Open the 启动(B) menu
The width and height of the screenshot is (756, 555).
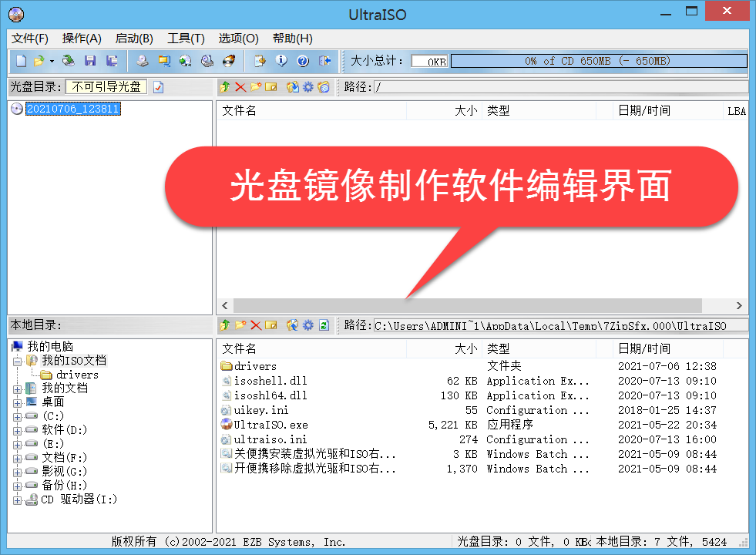pos(134,39)
